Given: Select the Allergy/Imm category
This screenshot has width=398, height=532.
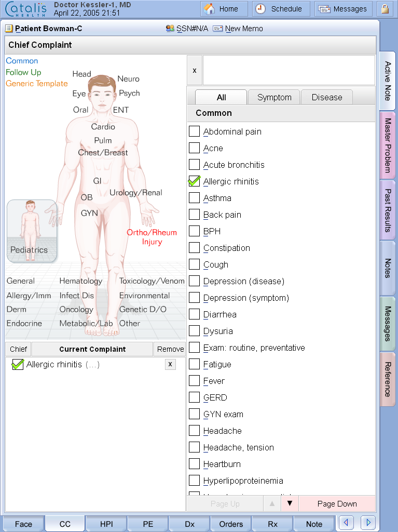Looking at the screenshot, I should point(29,296).
